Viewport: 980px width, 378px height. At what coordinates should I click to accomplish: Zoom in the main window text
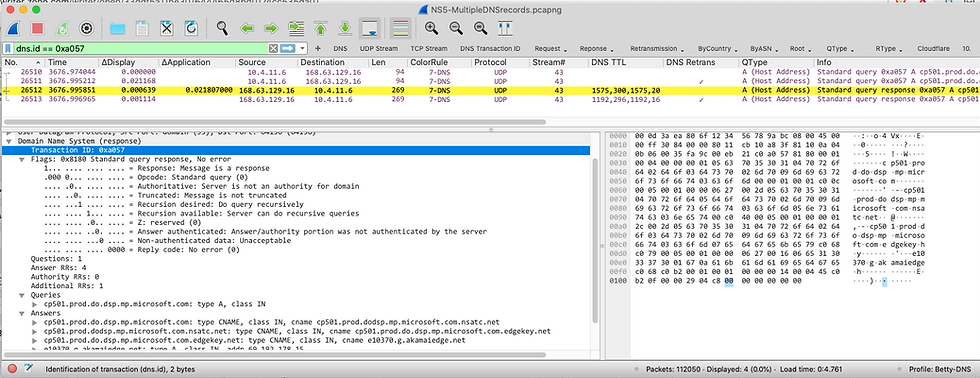(431, 28)
